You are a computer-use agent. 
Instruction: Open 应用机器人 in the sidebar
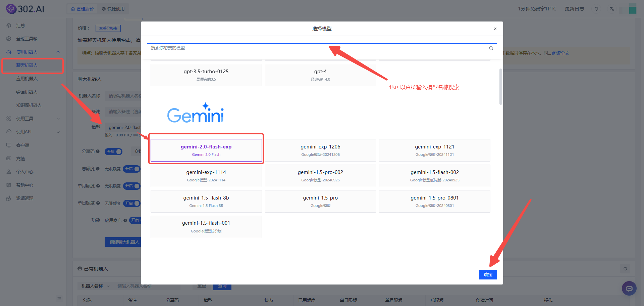[27, 79]
